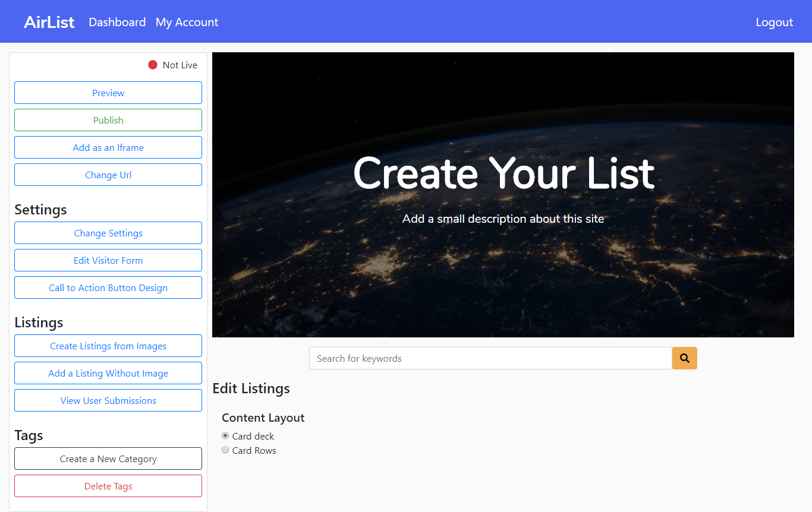812x512 pixels.
Task: Open the Edit Visitor Form page
Action: tap(108, 260)
